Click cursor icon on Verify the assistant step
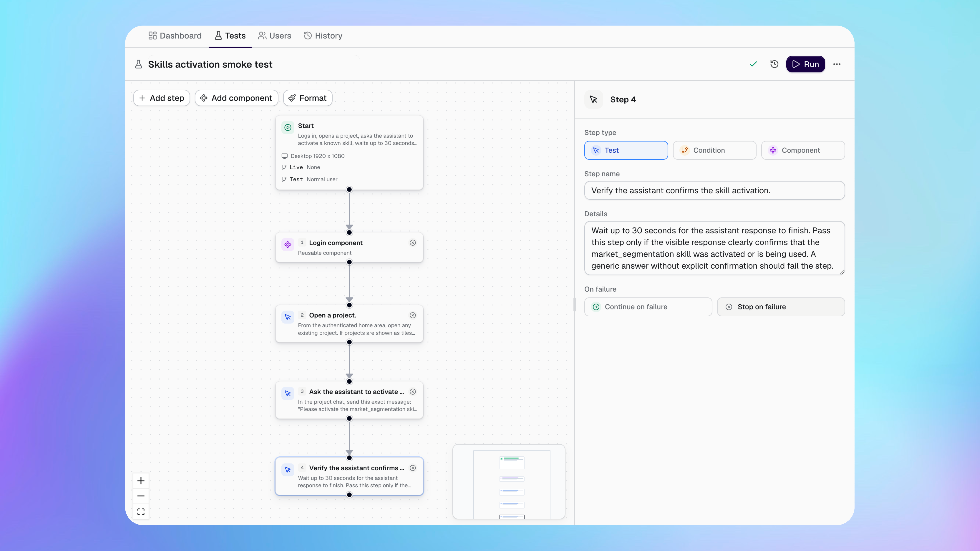The width and height of the screenshot is (980, 551). [x=288, y=470]
